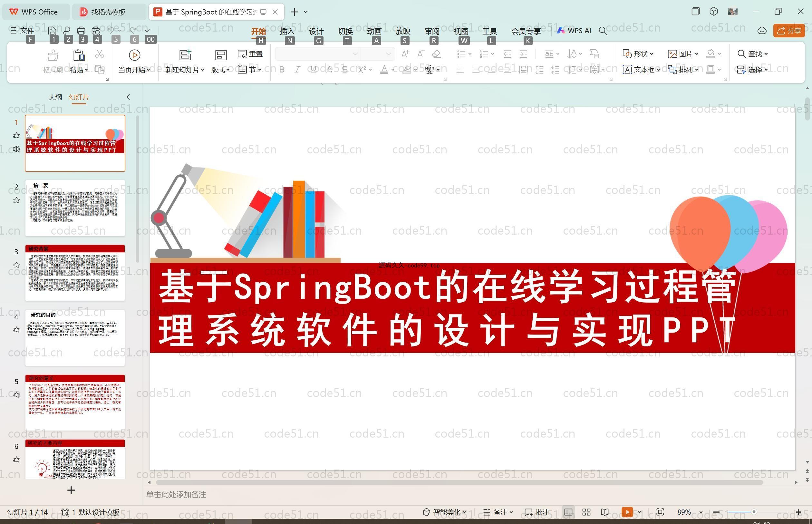Image resolution: width=812 pixels, height=524 pixels.
Task: Add a new slide with plus icon
Action: (x=71, y=490)
